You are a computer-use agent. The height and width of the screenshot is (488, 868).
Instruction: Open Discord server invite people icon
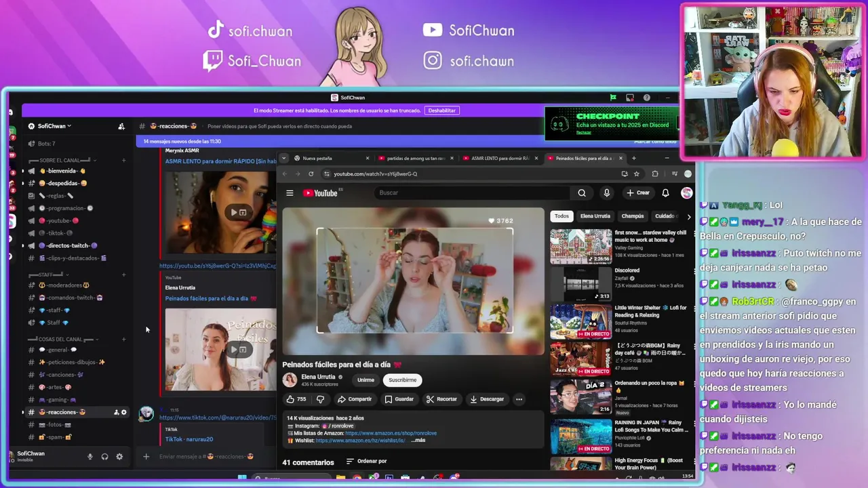pos(121,126)
